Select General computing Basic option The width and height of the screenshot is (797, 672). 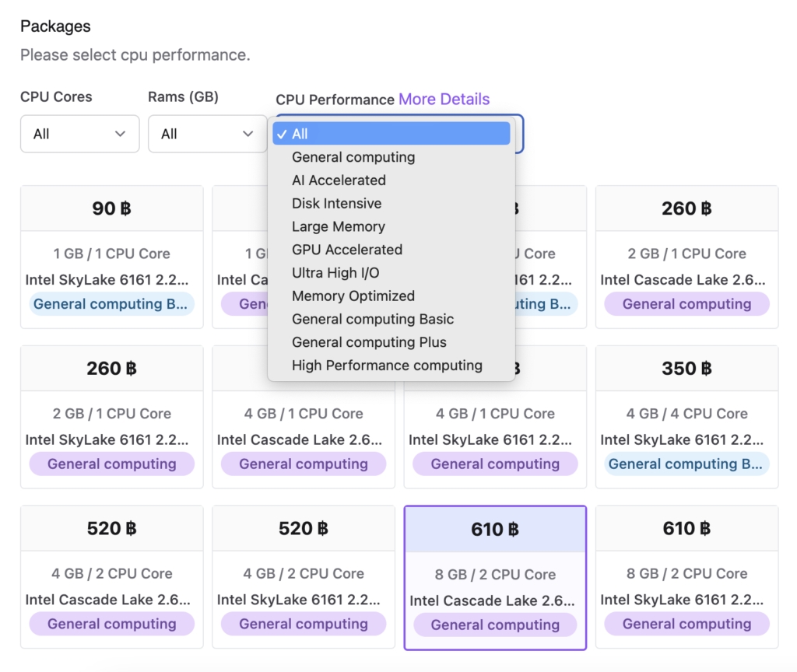(372, 319)
